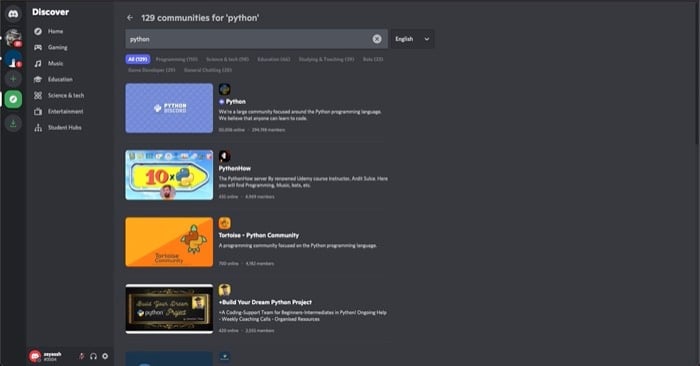Click the controller icon beside Gaming
Viewport: 700px width, 366px height.
coord(38,47)
